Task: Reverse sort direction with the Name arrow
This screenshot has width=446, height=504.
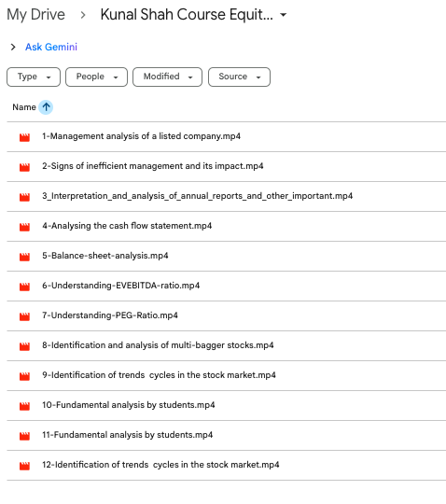Action: (46, 107)
